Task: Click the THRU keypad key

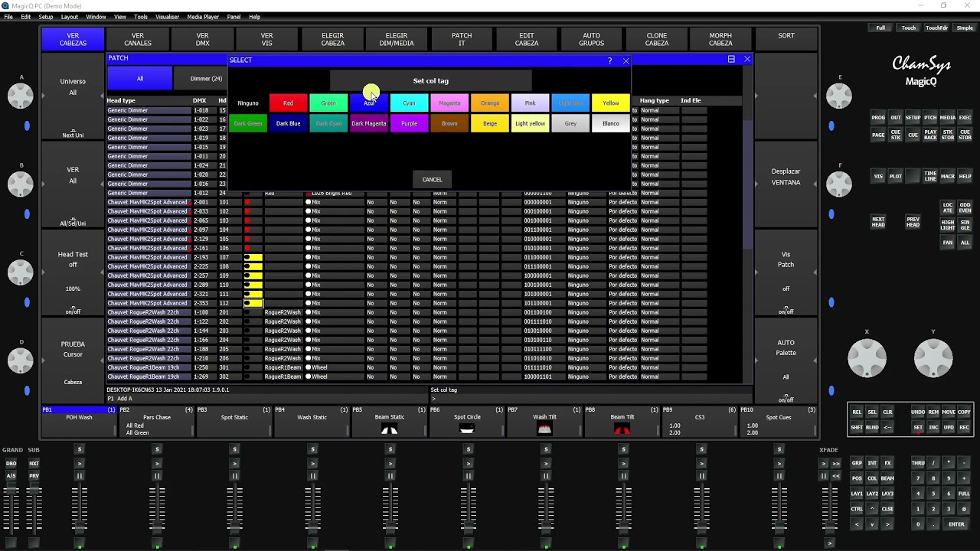Action: tap(918, 463)
